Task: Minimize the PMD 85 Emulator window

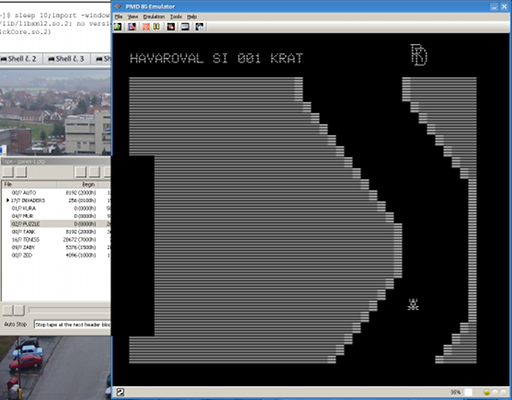Action: pyautogui.click(x=494, y=7)
